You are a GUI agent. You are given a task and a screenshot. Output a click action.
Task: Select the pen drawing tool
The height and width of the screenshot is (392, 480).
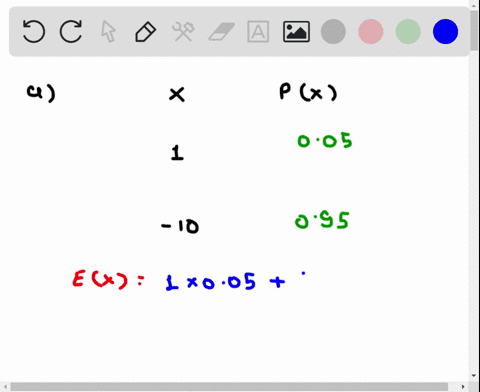point(146,32)
